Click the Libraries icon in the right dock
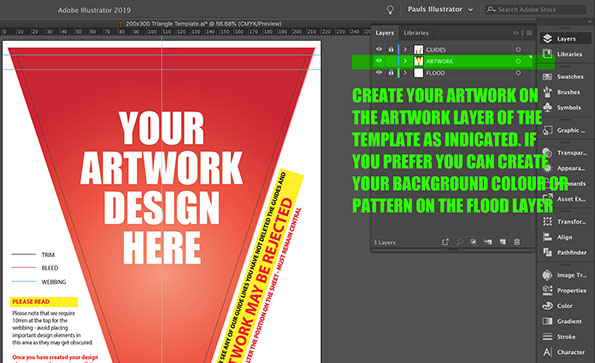This screenshot has height=363, width=595. tap(547, 54)
